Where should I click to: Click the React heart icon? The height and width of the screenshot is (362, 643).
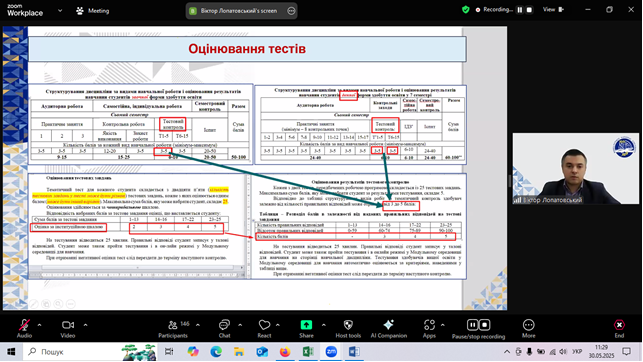click(x=264, y=325)
